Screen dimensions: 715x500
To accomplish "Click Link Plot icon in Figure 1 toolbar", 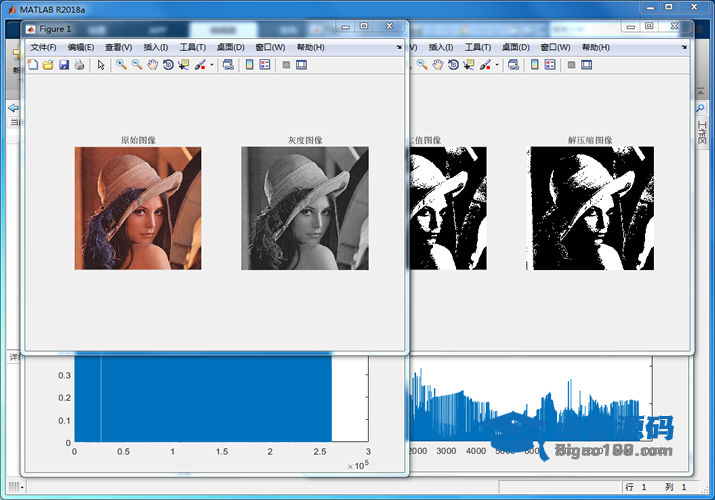I will 228,65.
